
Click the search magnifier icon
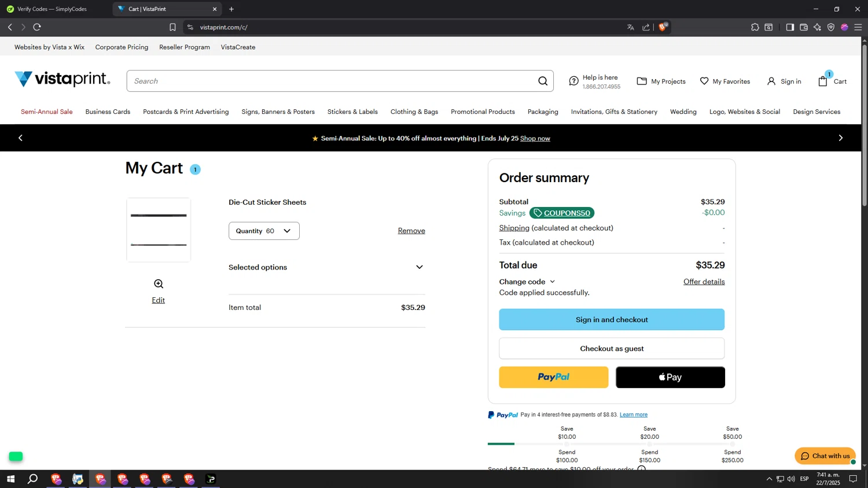[543, 81]
